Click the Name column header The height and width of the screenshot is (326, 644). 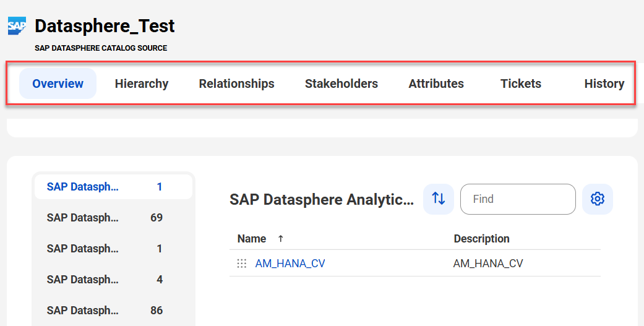point(252,239)
